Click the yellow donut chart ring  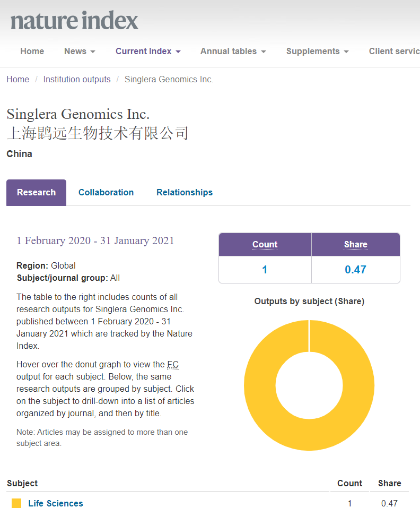[x=260, y=385]
